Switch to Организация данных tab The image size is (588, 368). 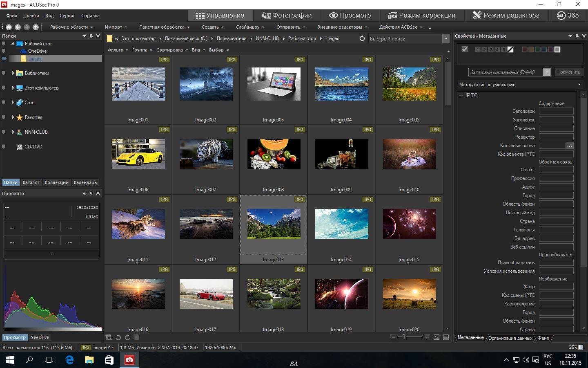tap(510, 338)
